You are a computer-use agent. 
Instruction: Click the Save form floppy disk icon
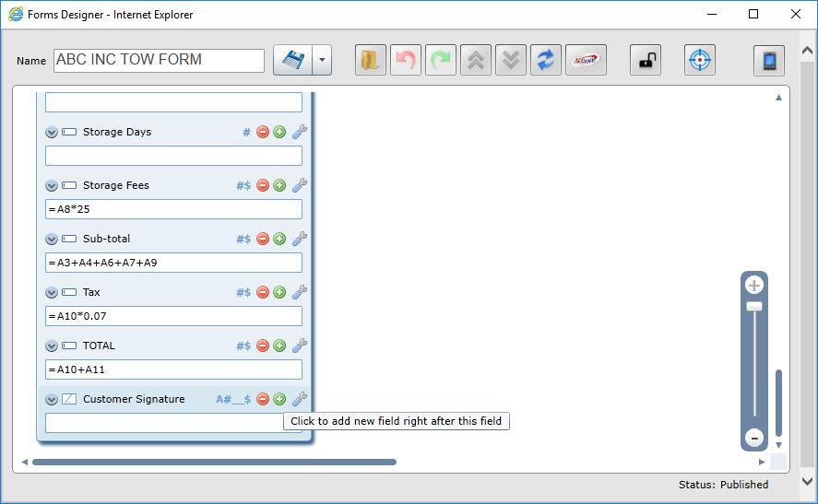[292, 61]
